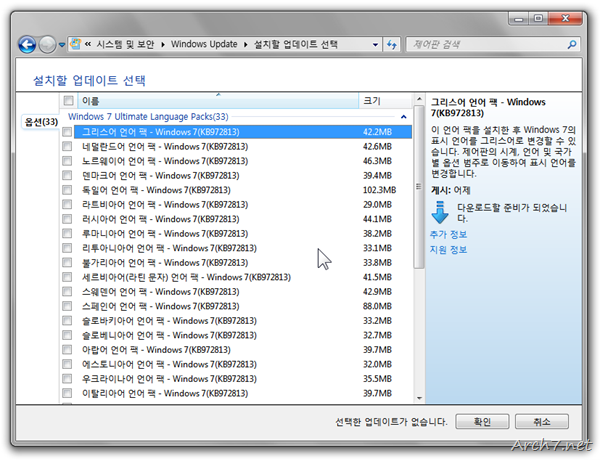Sort the list by the 크기 column header
The width and height of the screenshot is (600, 461).
click(370, 101)
